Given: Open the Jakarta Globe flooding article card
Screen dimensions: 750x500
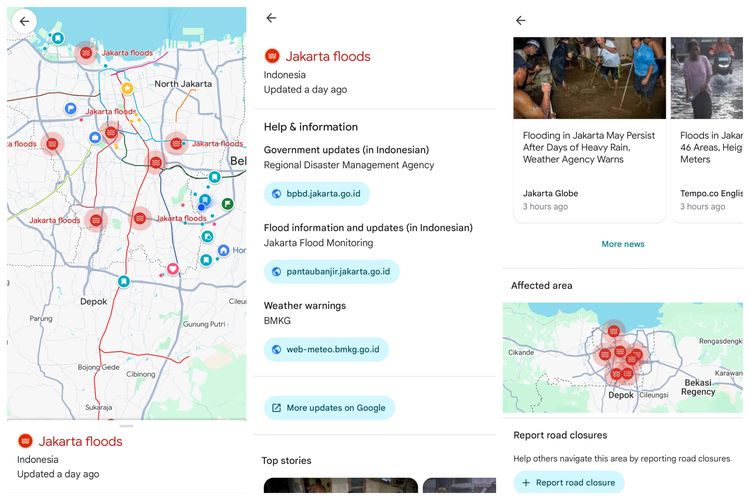Looking at the screenshot, I should pos(589,129).
